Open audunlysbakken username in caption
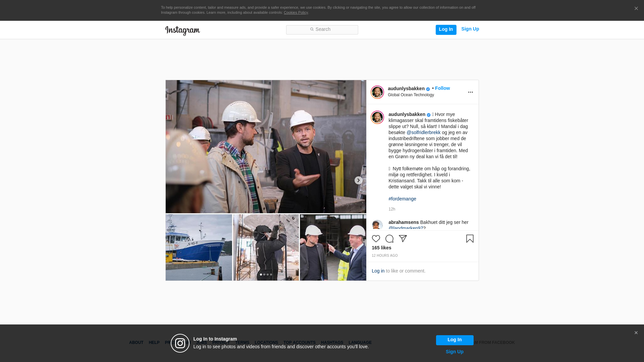Viewport: 644px width, 362px height. pyautogui.click(x=407, y=114)
